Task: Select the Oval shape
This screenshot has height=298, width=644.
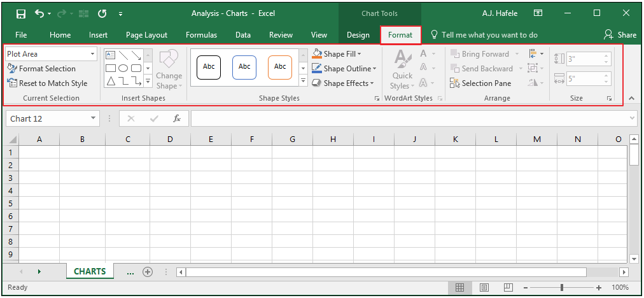Action: [x=123, y=68]
